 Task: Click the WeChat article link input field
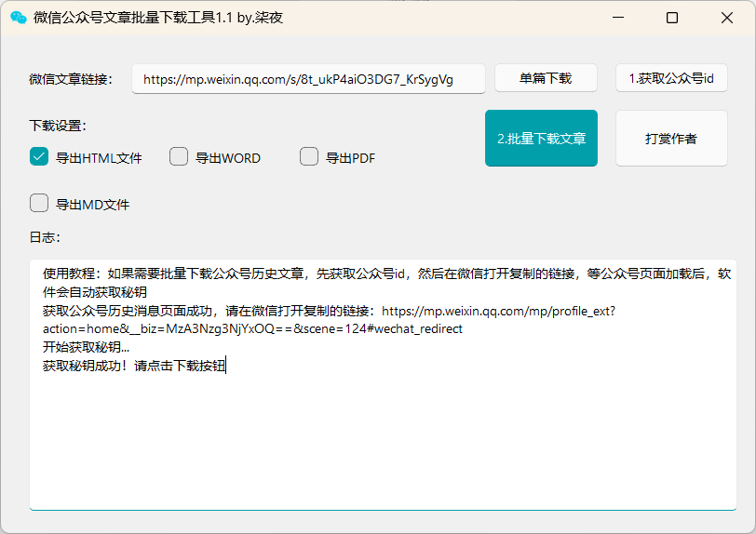(x=308, y=79)
